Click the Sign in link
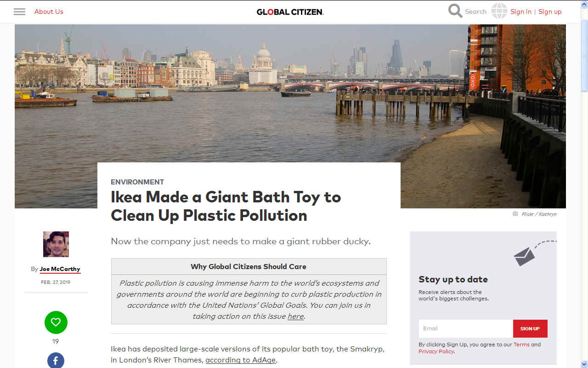This screenshot has width=588, height=368. point(521,11)
